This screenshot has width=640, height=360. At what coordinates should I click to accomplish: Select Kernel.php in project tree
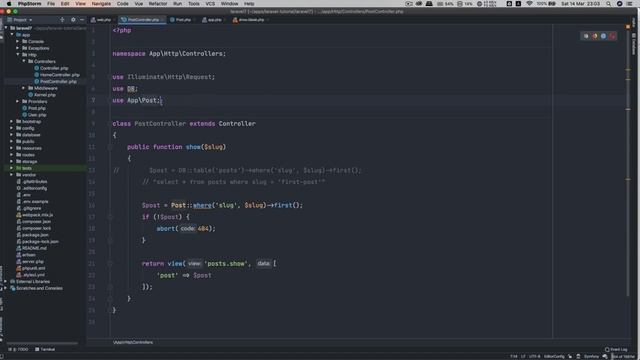pyautogui.click(x=42, y=95)
